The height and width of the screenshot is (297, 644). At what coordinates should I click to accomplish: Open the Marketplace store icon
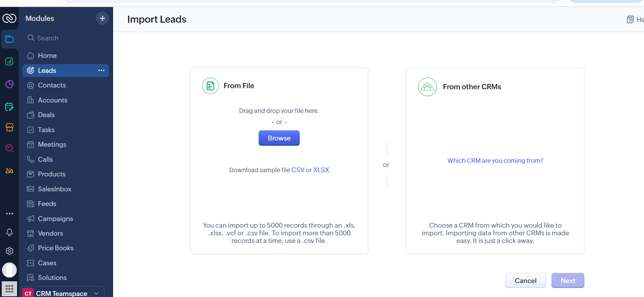coord(9,127)
